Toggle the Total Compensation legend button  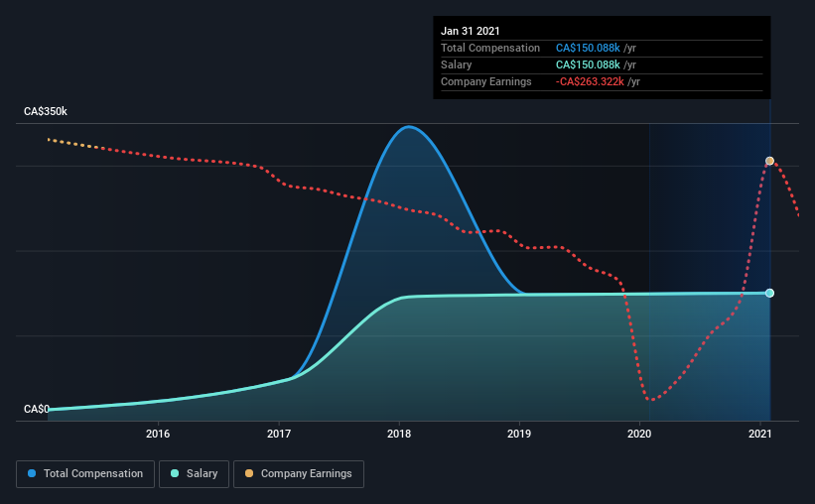pyautogui.click(x=85, y=474)
